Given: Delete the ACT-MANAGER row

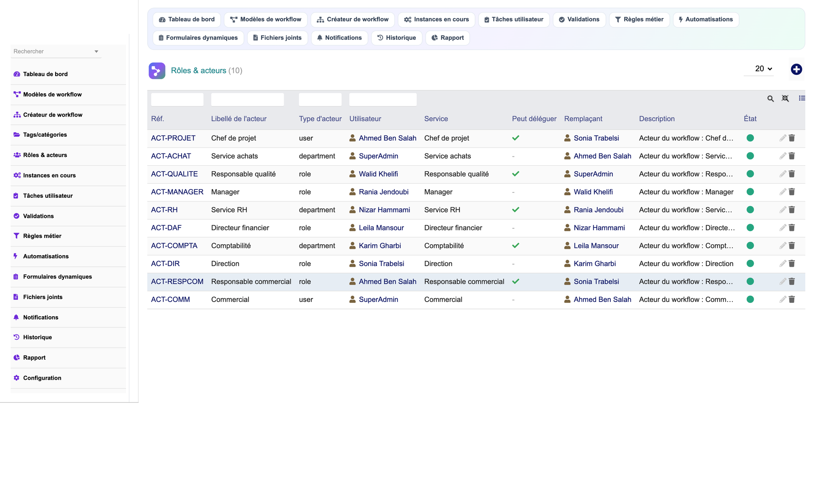Looking at the screenshot, I should point(791,192).
